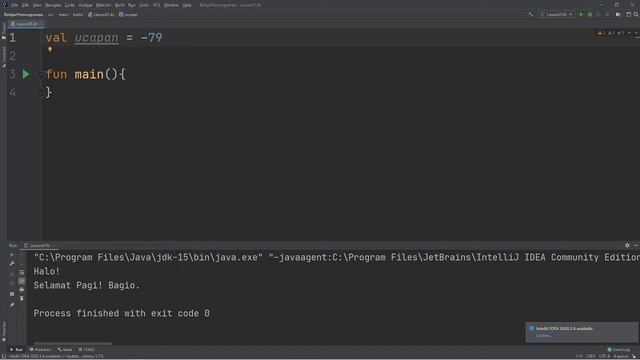Click the Search Everywhere magnifier icon
The height and width of the screenshot is (360, 640).
click(x=636, y=14)
